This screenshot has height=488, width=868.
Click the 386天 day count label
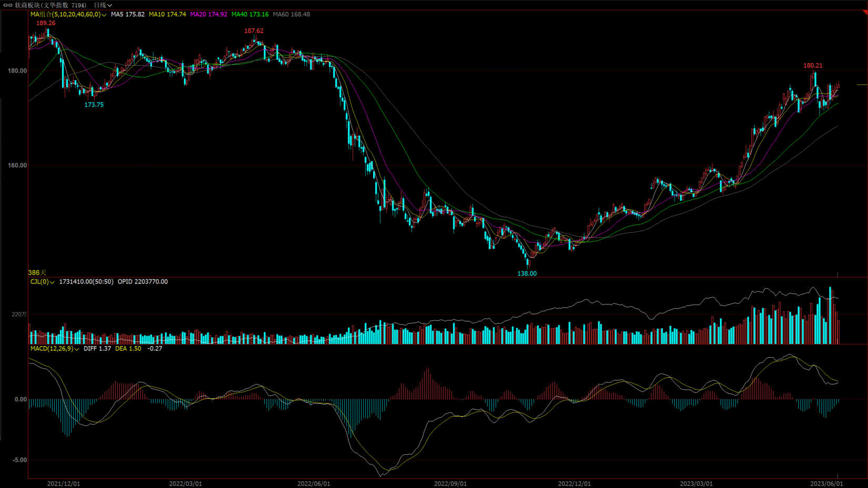pos(37,273)
